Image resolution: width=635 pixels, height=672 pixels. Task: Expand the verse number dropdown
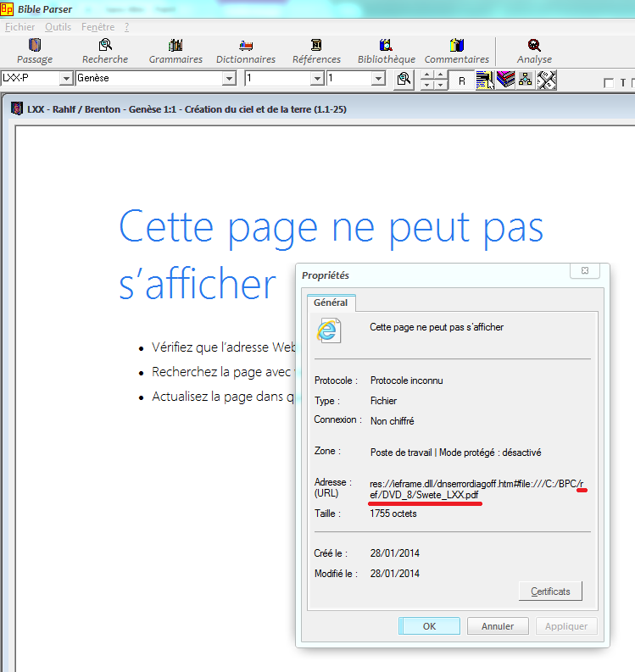pos(378,79)
